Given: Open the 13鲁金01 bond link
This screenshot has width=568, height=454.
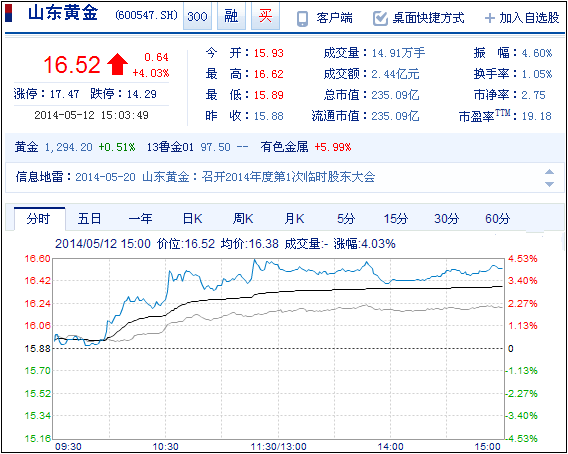Looking at the screenshot, I should [x=170, y=147].
